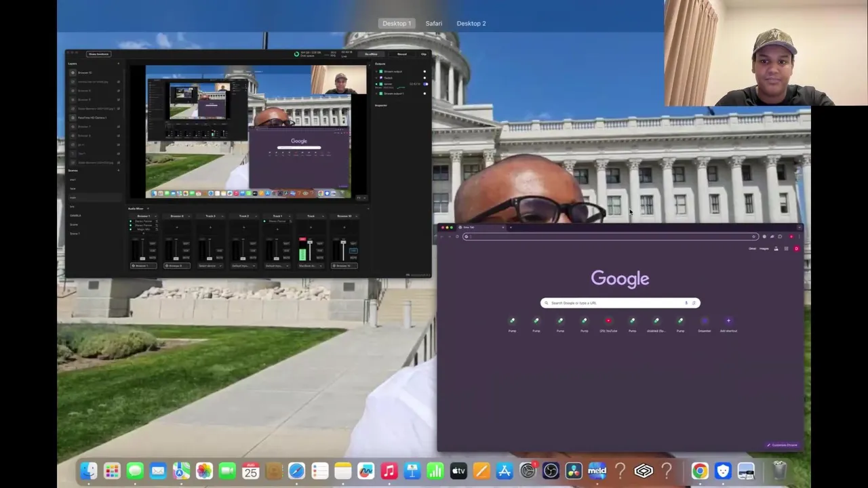Screen dimensions: 868x488
Task: Toggle visibility of the Browser 7 layer
Action: point(119,127)
